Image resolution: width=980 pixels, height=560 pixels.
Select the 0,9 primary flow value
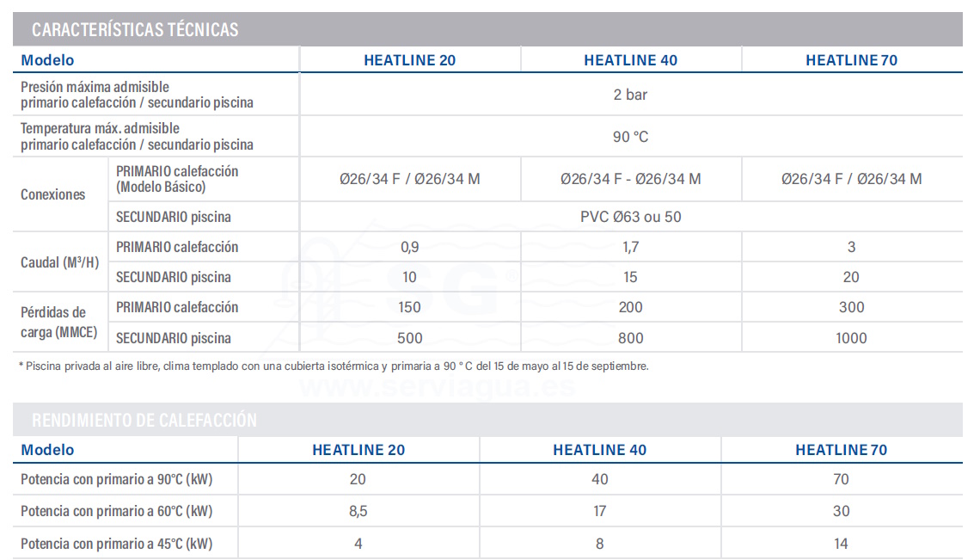point(409,247)
